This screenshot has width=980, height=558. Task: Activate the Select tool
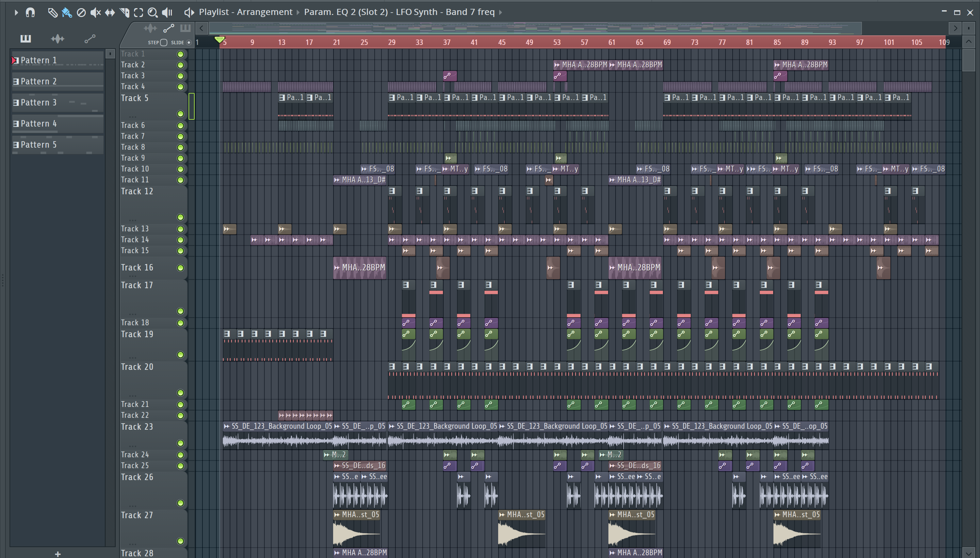click(x=138, y=13)
